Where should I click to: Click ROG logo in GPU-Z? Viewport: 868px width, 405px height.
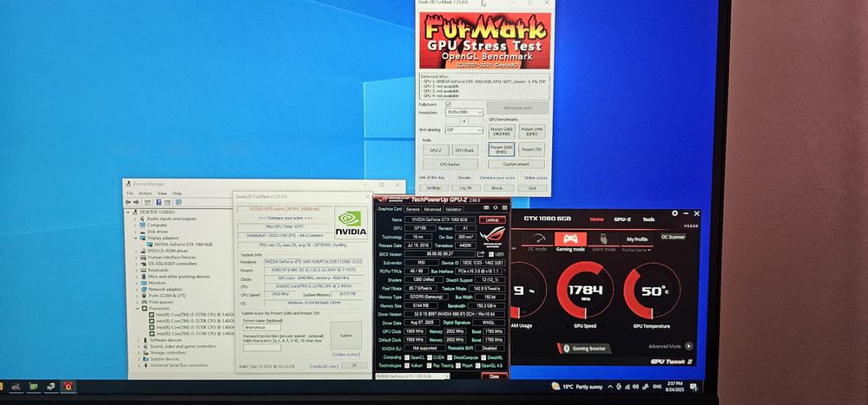[x=492, y=235]
